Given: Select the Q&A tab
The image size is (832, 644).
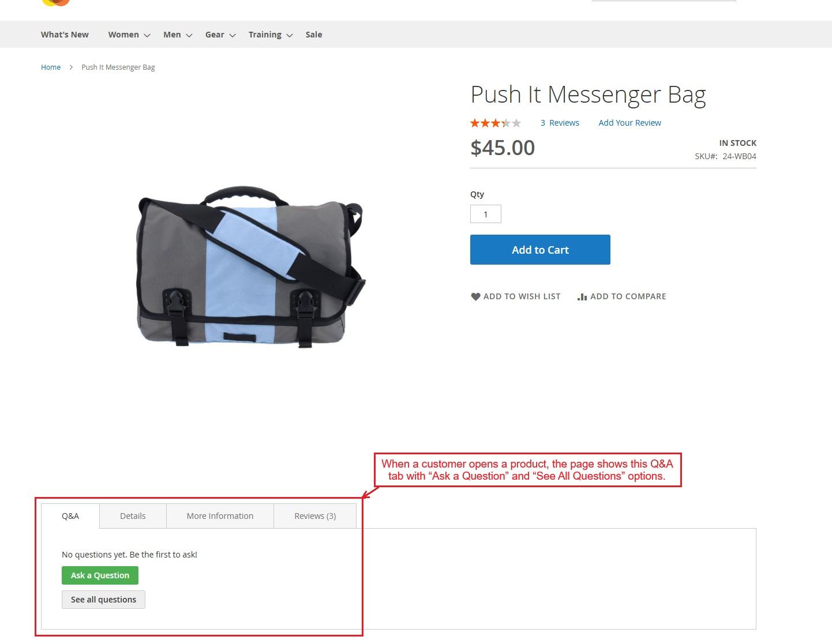Looking at the screenshot, I should tap(70, 516).
